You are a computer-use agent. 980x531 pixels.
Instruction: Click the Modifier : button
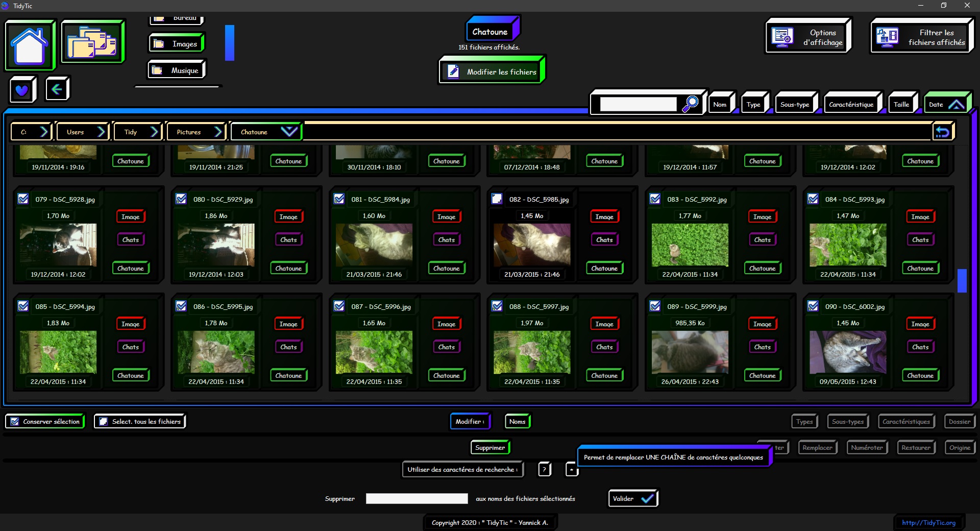pos(470,421)
